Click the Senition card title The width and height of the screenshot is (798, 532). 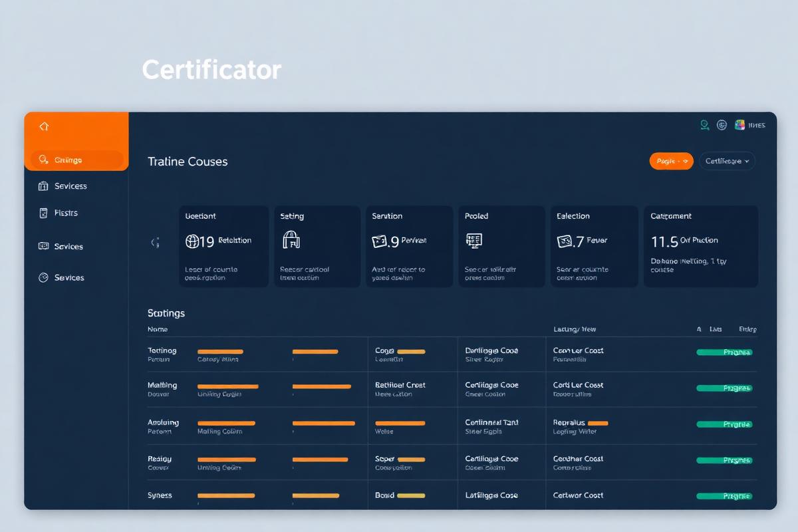coord(387,216)
